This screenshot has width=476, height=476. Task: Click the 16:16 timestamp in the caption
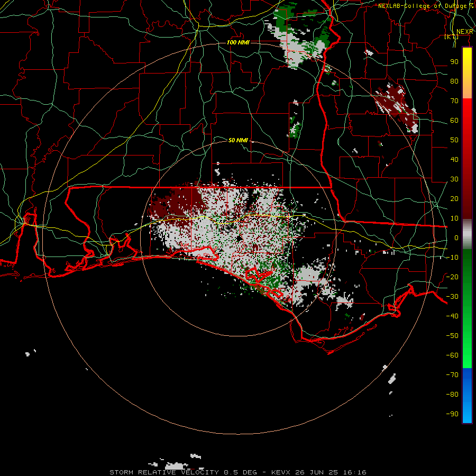(x=355, y=472)
